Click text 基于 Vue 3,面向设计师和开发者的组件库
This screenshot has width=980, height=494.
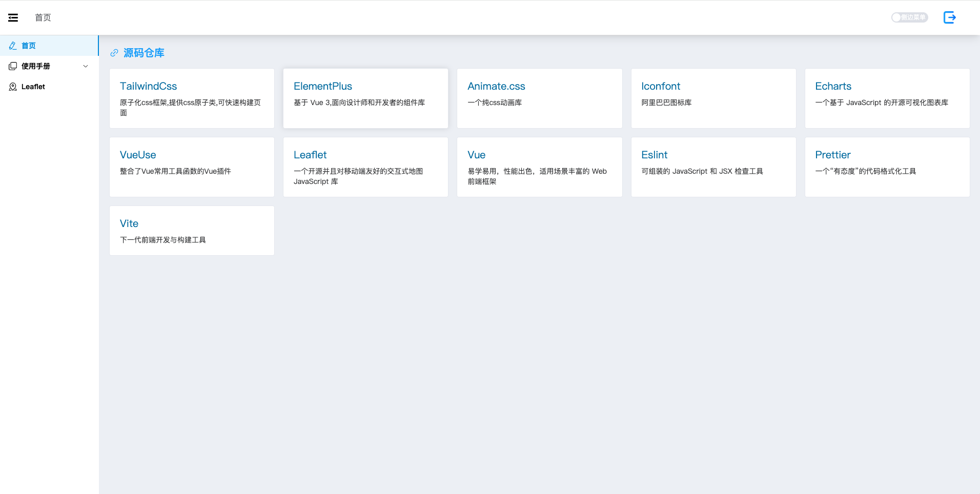(359, 102)
